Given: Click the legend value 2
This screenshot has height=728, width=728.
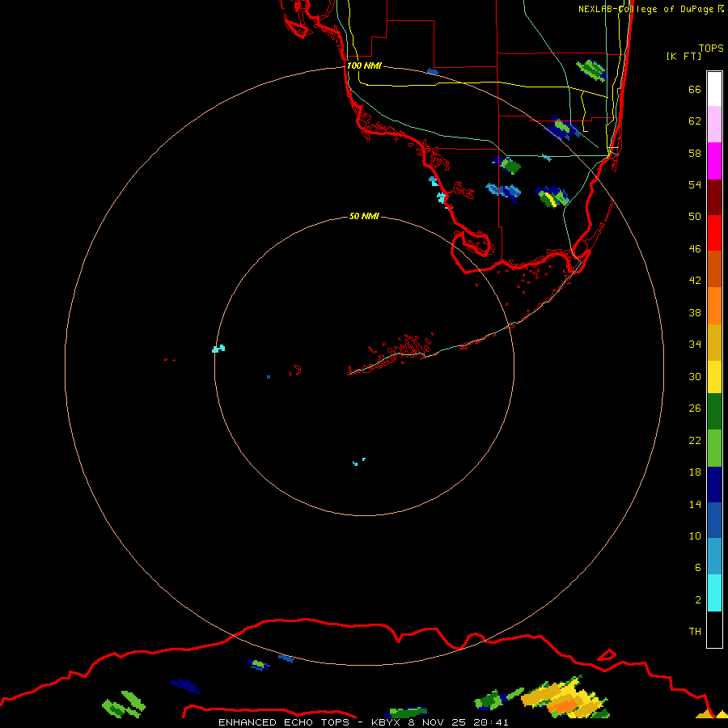Looking at the screenshot, I should [697, 600].
